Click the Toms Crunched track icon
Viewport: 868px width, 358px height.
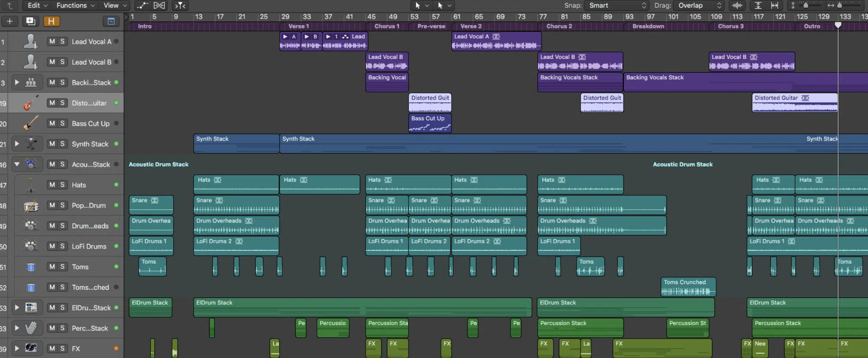coord(31,287)
